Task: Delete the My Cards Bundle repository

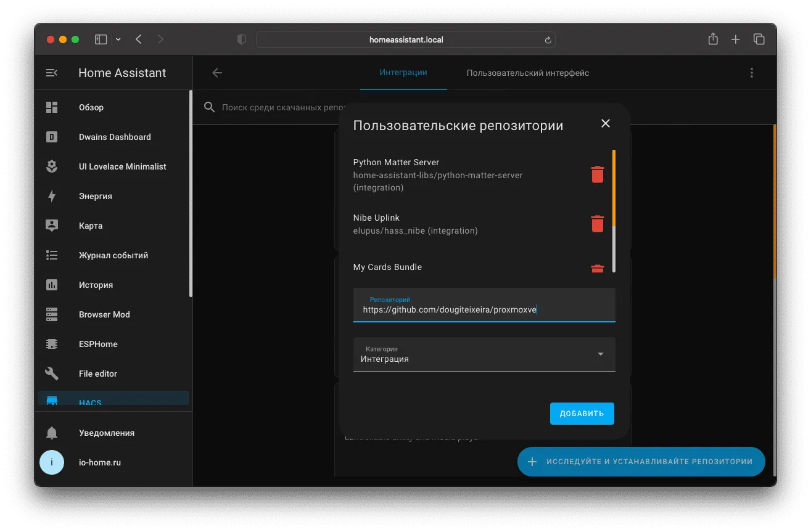Action: click(x=598, y=268)
